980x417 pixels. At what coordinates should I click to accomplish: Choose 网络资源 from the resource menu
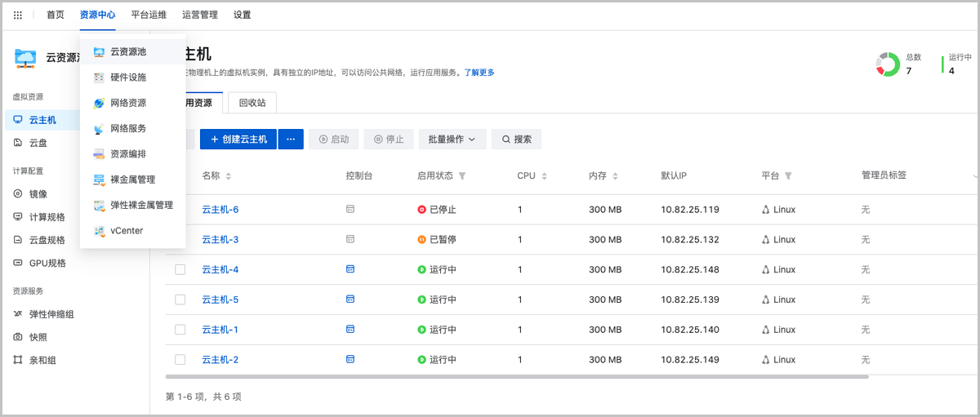[x=128, y=103]
